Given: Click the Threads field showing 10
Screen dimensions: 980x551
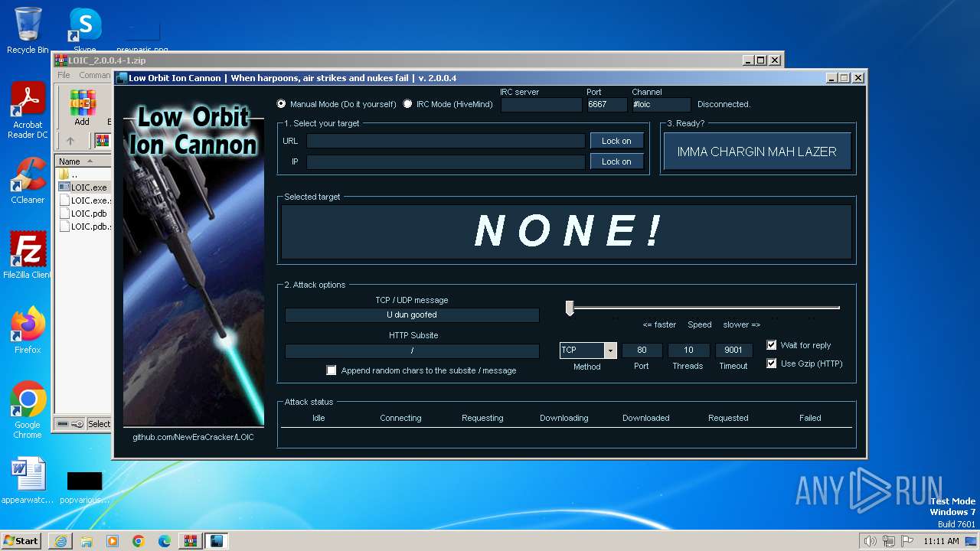Looking at the screenshot, I should tap(688, 350).
